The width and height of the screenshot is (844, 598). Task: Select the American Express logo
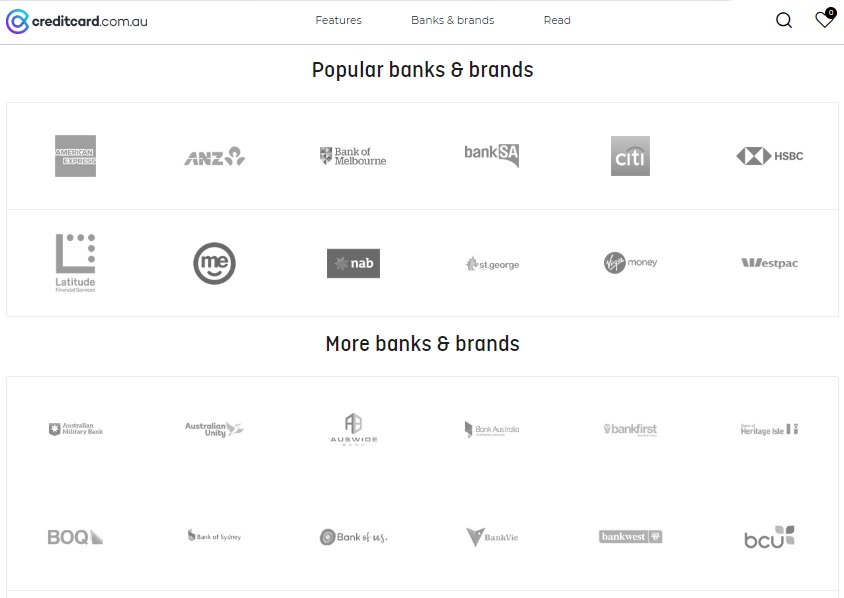pyautogui.click(x=75, y=156)
